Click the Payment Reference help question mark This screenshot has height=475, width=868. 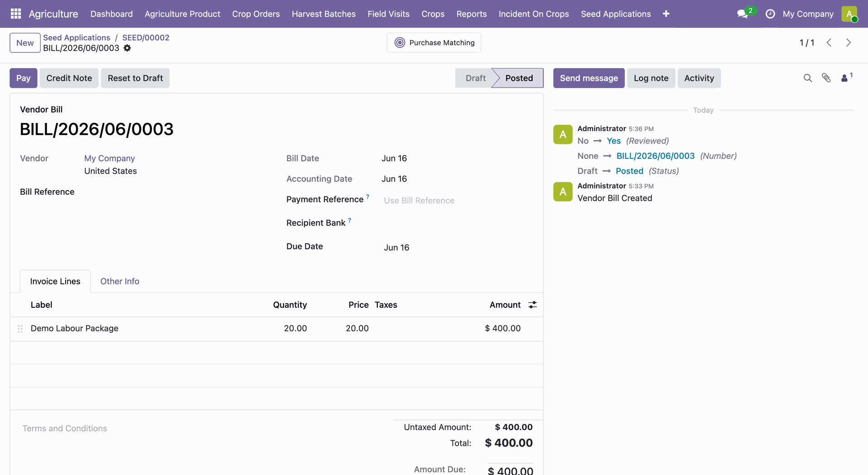tap(368, 197)
